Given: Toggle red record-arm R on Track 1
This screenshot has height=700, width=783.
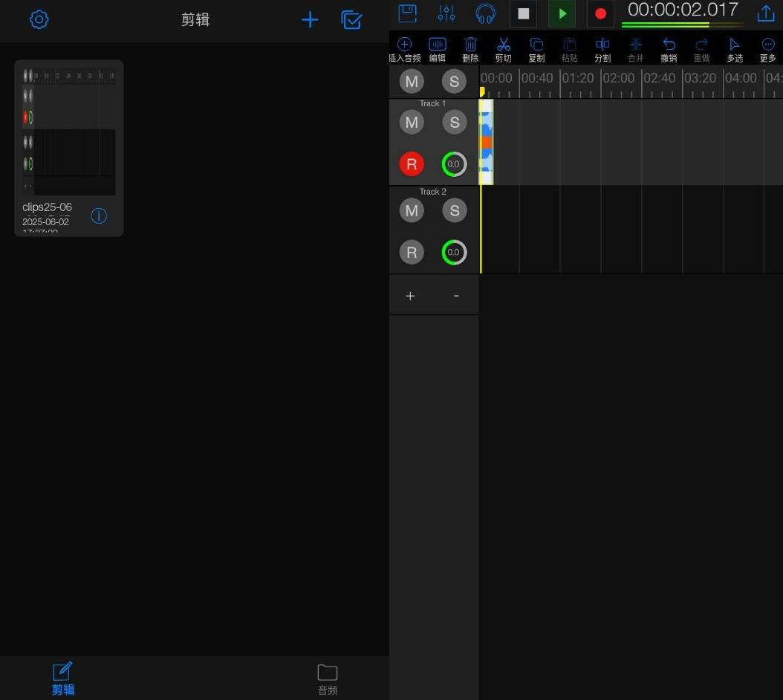Looking at the screenshot, I should (412, 164).
